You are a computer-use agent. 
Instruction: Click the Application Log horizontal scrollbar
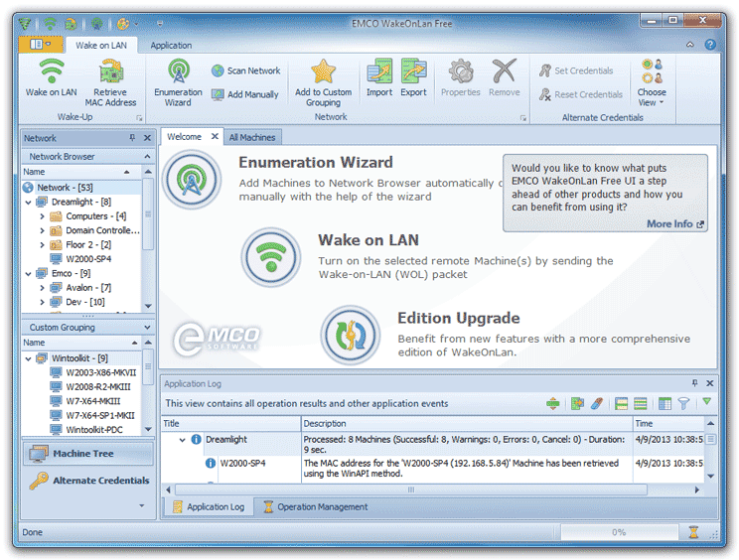(x=411, y=490)
